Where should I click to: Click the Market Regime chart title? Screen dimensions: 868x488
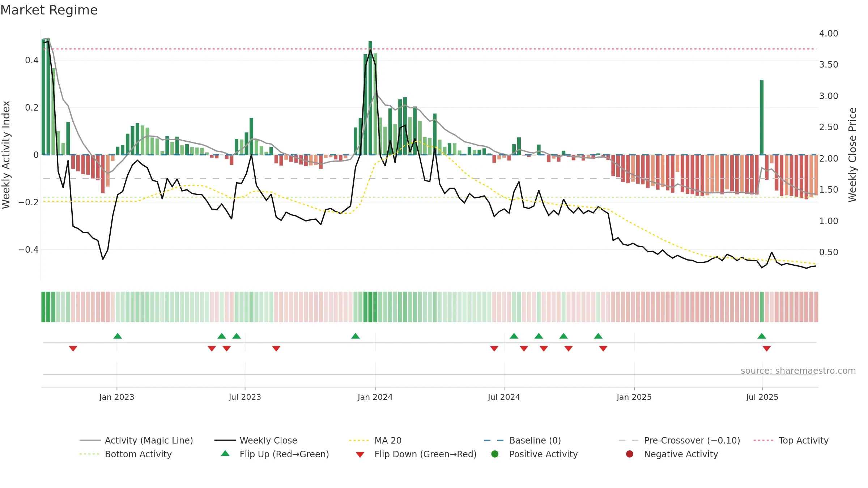click(49, 10)
